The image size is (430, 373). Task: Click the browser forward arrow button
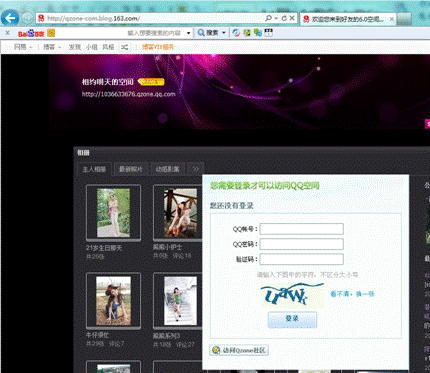pyautogui.click(x=27, y=18)
